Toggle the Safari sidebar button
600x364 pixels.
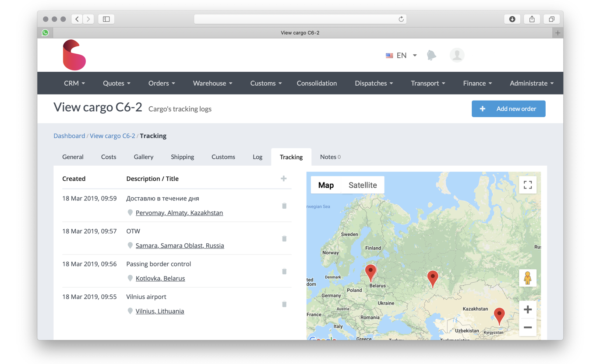click(x=106, y=19)
